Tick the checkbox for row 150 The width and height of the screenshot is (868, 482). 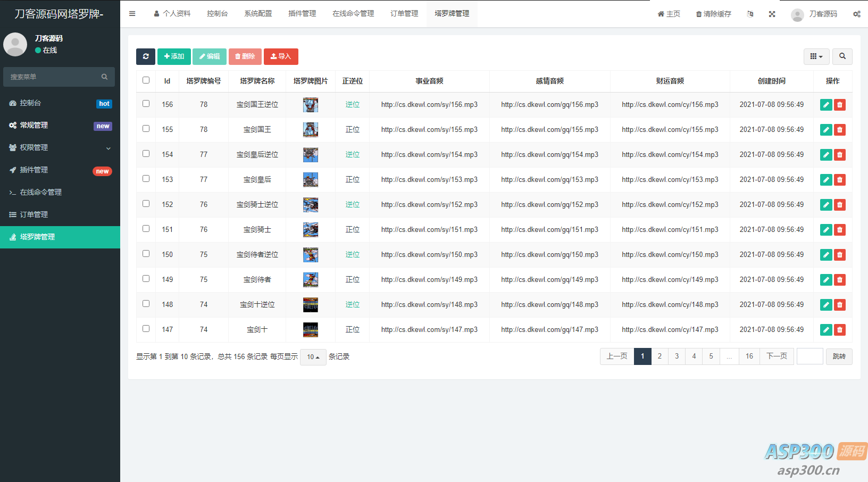[x=146, y=254]
